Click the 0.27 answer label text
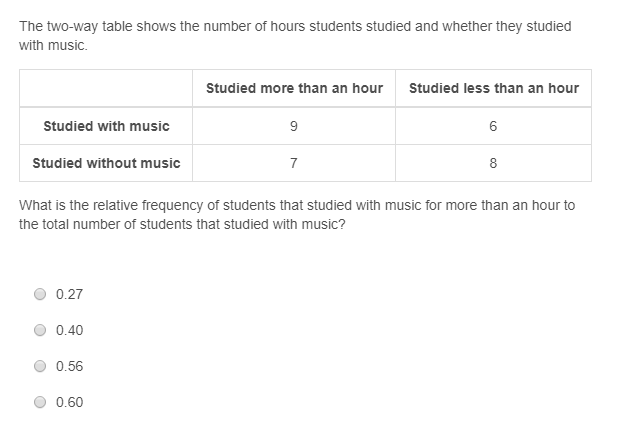 [69, 294]
